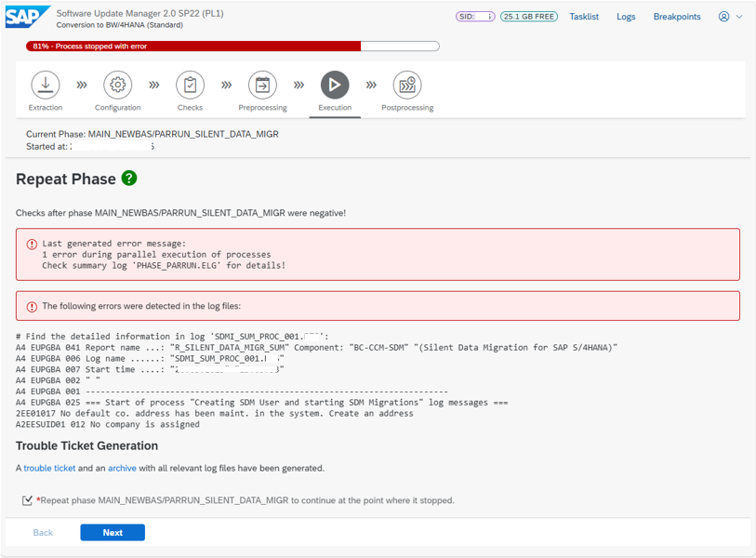This screenshot has width=756, height=558.
Task: Click the 'Start time' log line
Action: pos(150,369)
